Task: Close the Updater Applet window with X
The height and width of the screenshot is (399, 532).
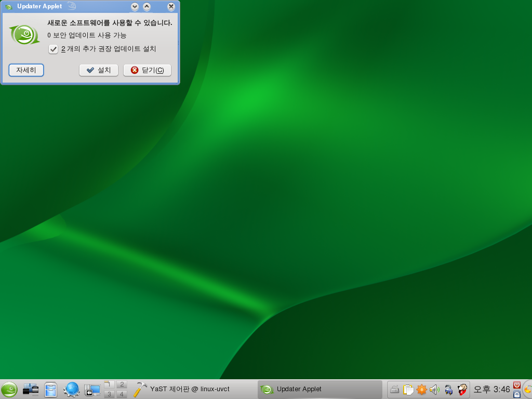Action: click(171, 6)
